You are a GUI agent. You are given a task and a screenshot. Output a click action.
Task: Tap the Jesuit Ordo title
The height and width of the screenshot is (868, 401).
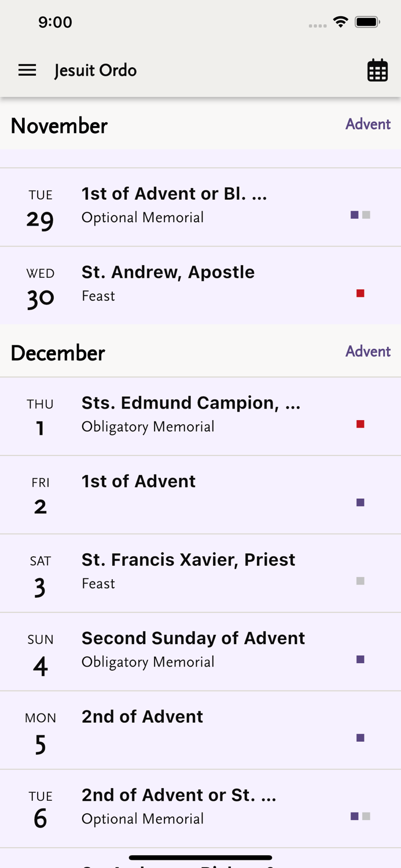pyautogui.click(x=95, y=71)
